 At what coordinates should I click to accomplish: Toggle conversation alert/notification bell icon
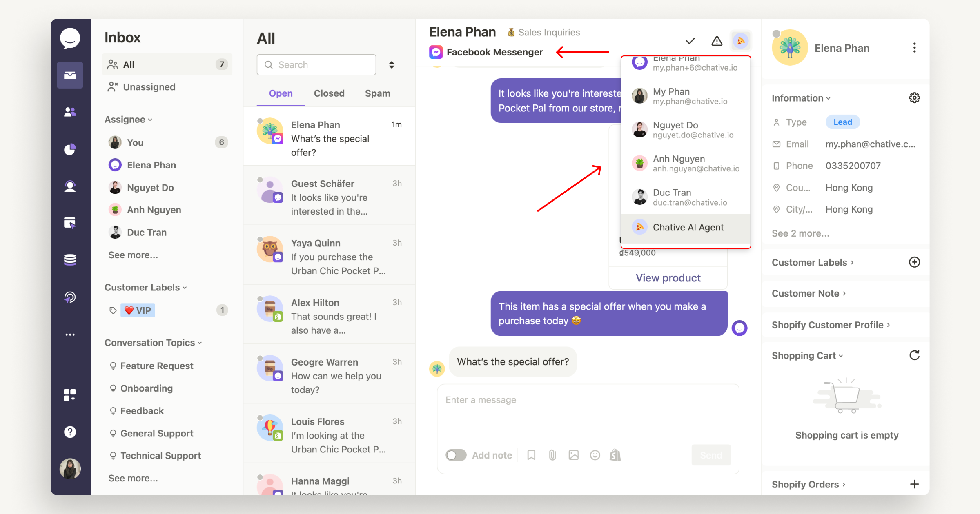tap(716, 40)
